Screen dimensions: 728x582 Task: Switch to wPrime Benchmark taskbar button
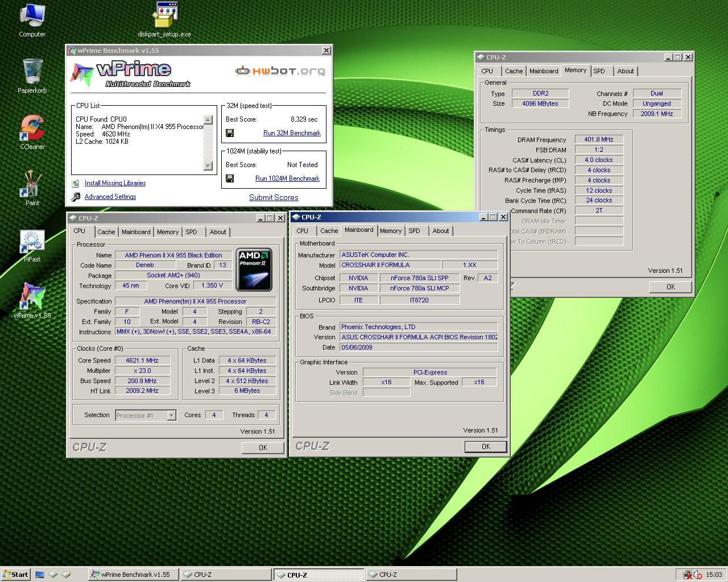click(134, 575)
